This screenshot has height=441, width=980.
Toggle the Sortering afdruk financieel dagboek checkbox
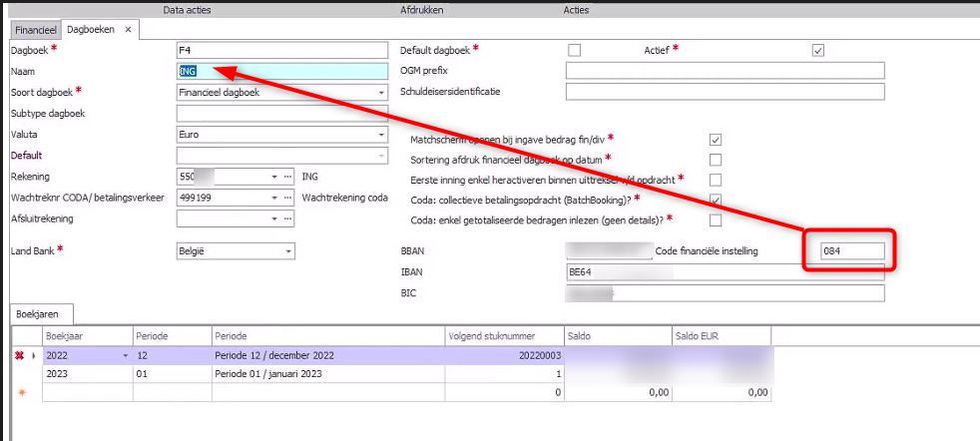(715, 160)
